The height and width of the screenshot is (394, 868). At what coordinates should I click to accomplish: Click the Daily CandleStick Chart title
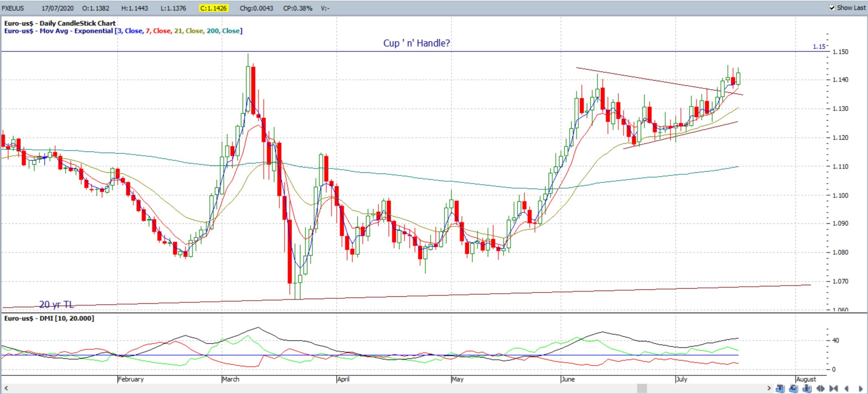click(60, 23)
